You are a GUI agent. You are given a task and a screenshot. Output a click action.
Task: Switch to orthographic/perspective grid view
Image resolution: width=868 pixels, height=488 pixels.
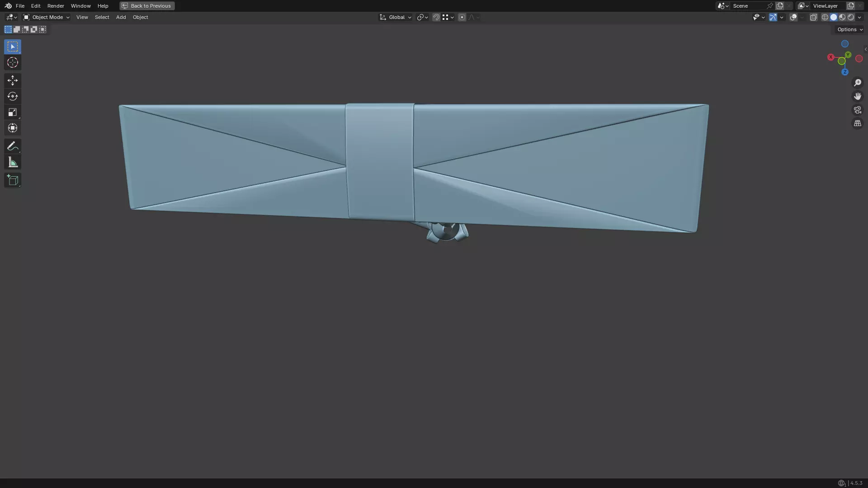(x=858, y=123)
